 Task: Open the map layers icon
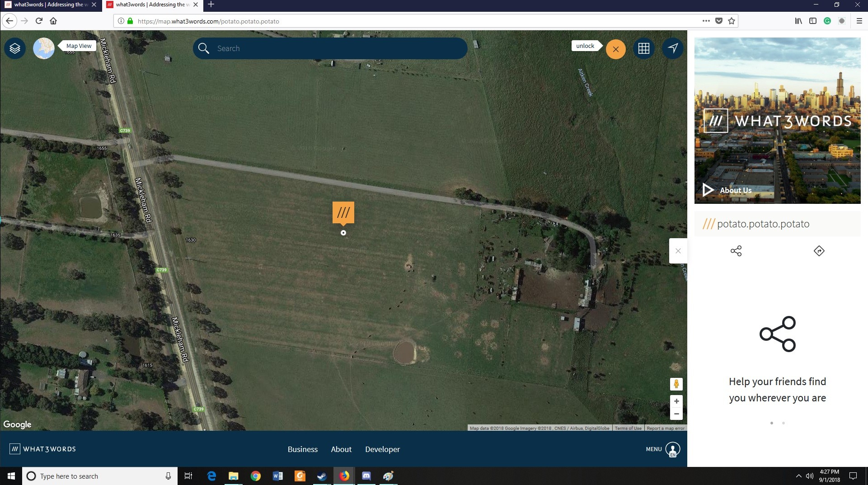[15, 48]
